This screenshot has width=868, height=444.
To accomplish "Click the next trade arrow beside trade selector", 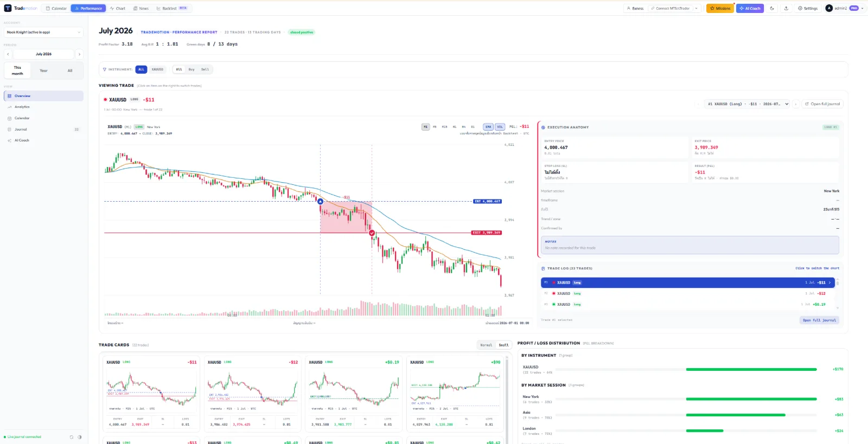I will coord(796,104).
